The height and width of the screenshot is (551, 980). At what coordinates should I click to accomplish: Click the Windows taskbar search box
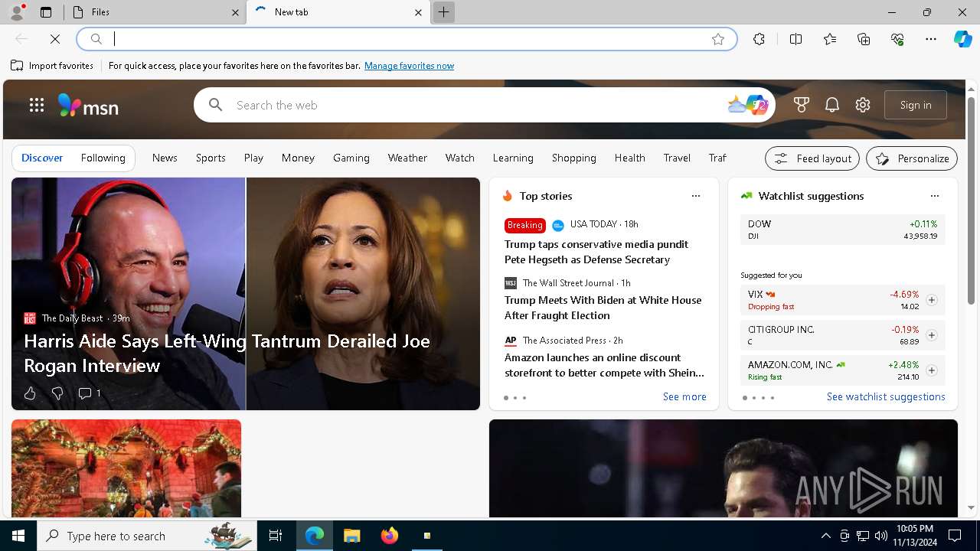click(x=147, y=536)
